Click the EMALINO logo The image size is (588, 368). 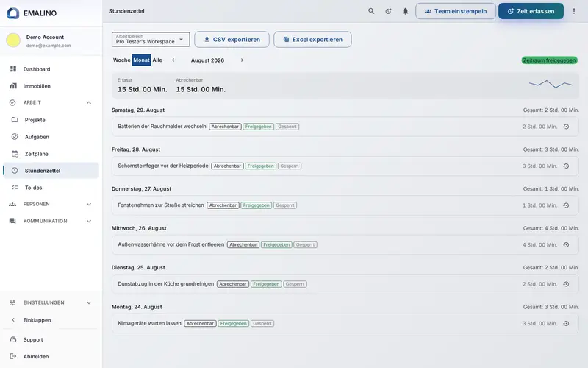tap(32, 13)
